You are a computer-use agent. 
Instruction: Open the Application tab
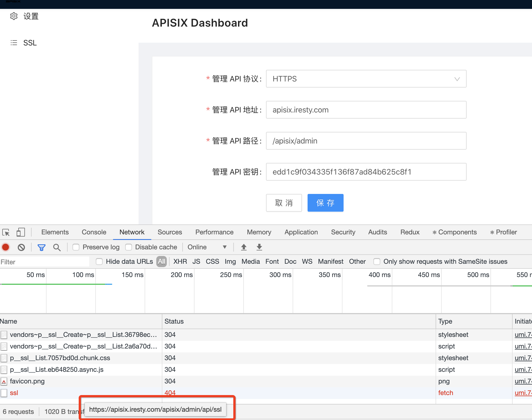[301, 232]
